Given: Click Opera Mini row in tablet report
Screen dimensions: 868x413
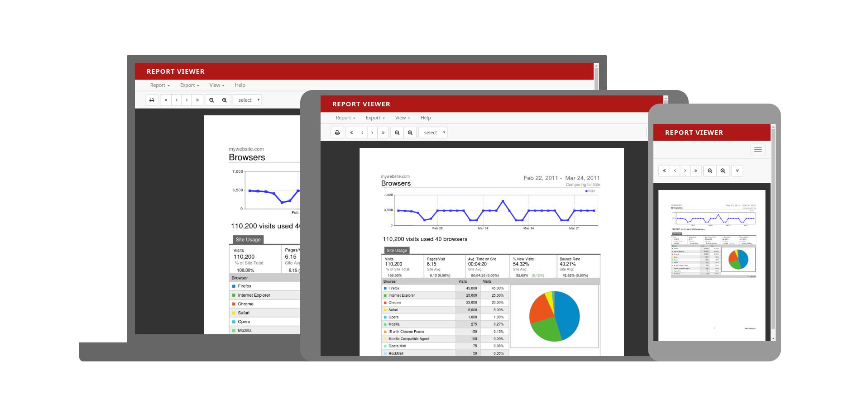Looking at the screenshot, I should [x=445, y=346].
